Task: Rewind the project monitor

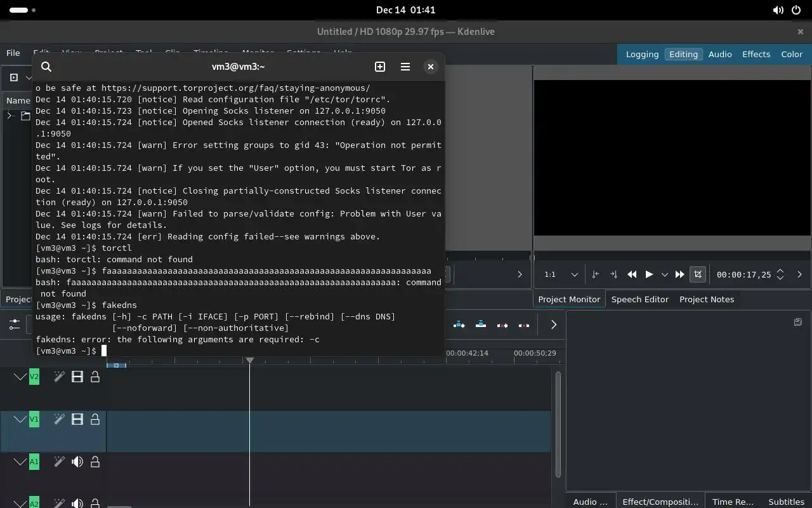Action: tap(632, 274)
